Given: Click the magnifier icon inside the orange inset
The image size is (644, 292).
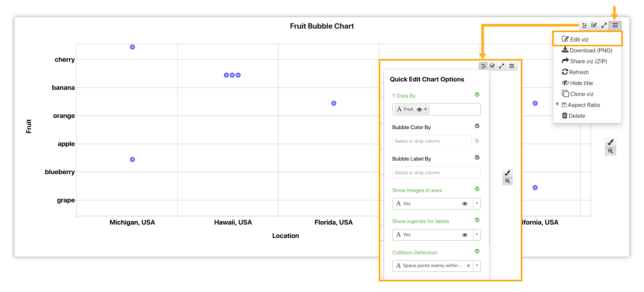Looking at the screenshot, I should (x=507, y=181).
